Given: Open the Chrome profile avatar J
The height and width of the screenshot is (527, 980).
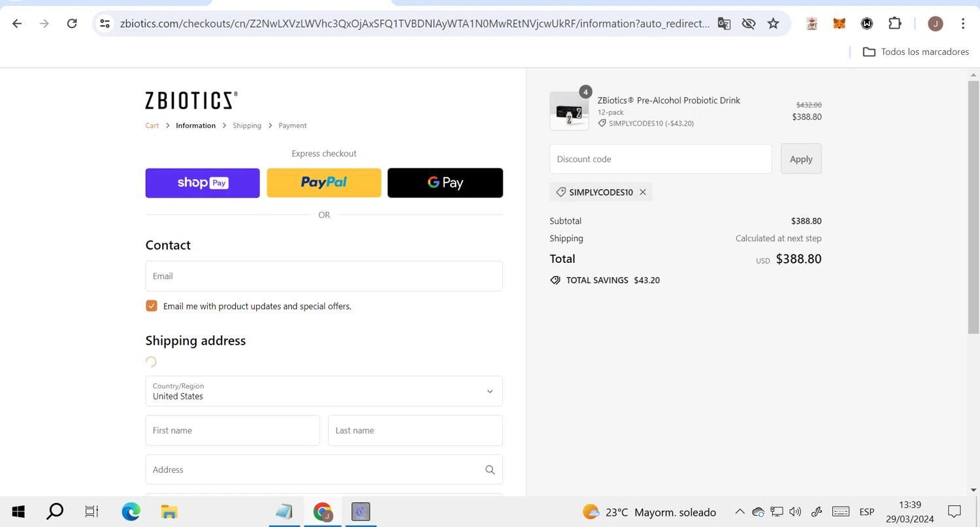Looking at the screenshot, I should click(936, 24).
